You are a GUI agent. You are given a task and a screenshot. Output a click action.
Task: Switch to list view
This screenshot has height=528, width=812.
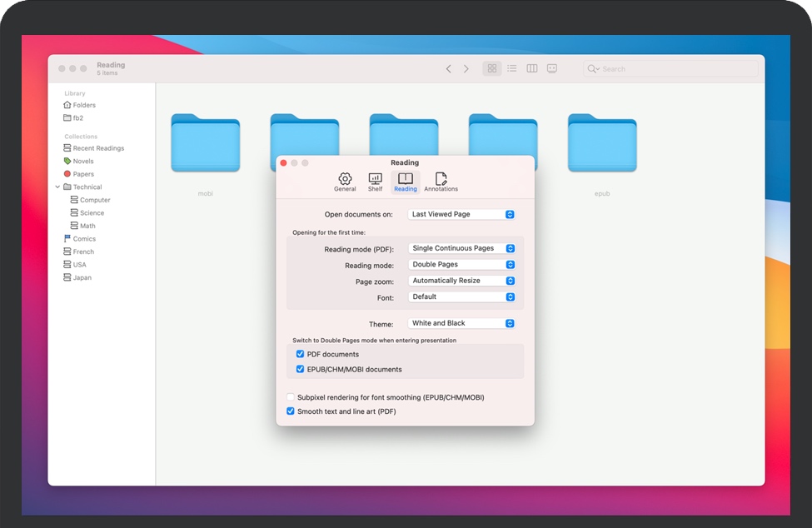pyautogui.click(x=512, y=68)
